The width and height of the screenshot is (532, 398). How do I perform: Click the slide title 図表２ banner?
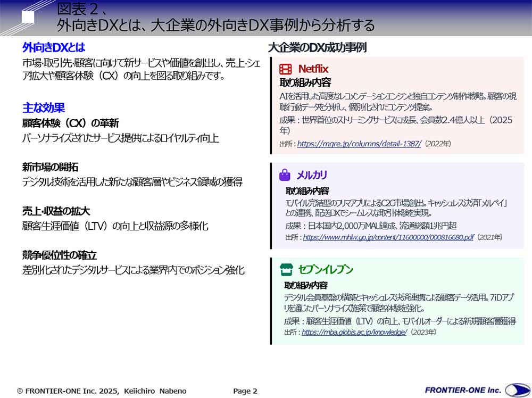[213, 16]
